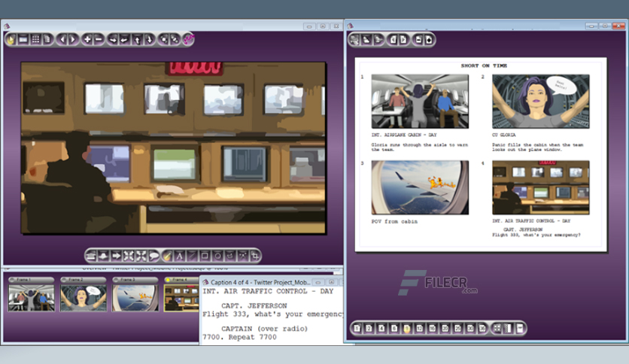The image size is (629, 364).
Task: Remove a frame with the minus icon
Action: (99, 39)
